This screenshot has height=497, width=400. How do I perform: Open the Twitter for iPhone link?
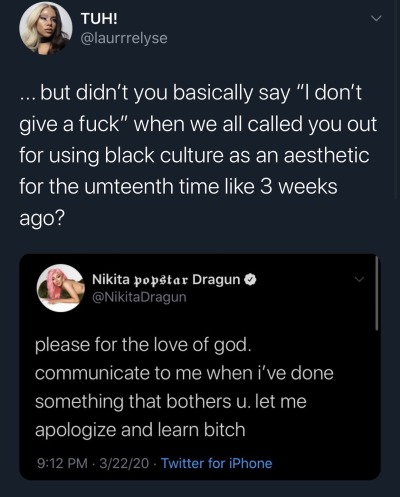(217, 463)
